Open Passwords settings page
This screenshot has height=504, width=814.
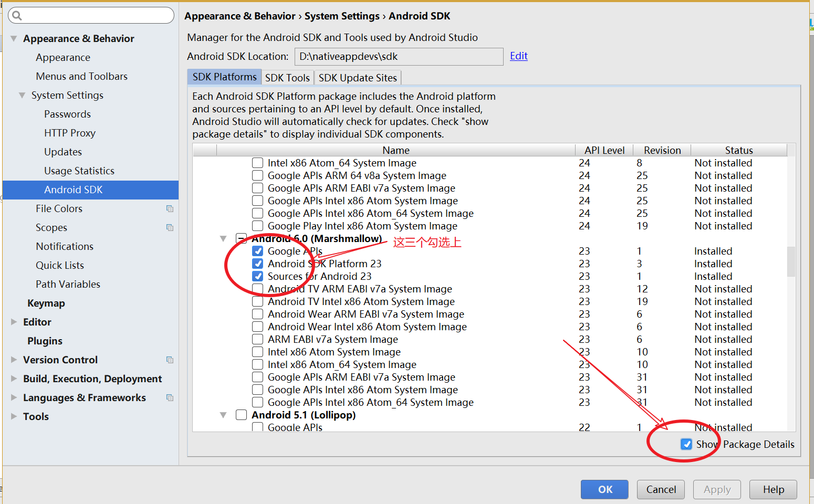(x=67, y=114)
